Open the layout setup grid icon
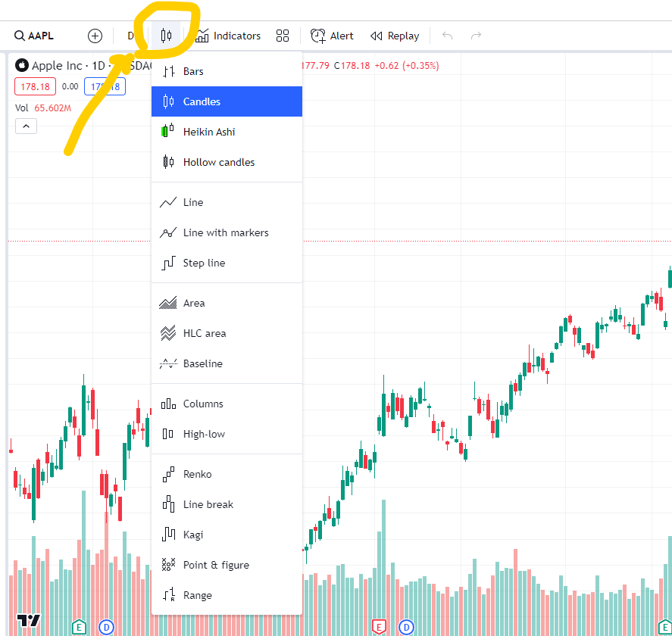The height and width of the screenshot is (636, 672). pos(283,36)
